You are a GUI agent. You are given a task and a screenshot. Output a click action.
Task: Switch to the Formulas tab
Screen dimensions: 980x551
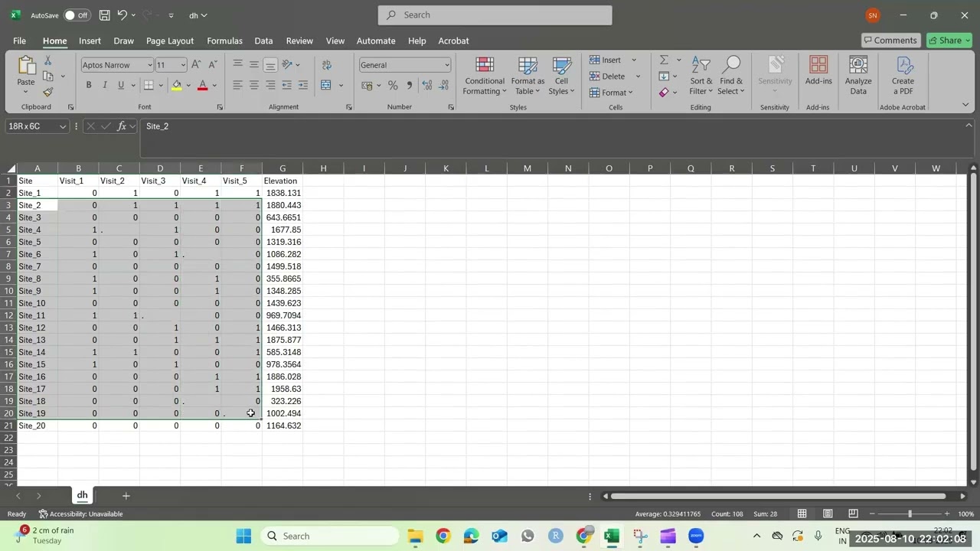coord(224,41)
